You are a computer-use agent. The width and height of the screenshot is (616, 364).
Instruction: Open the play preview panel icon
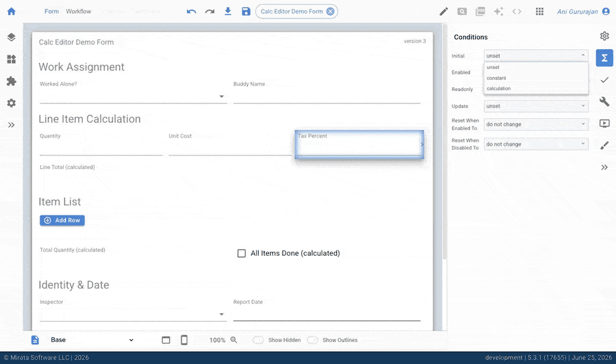coord(604,124)
